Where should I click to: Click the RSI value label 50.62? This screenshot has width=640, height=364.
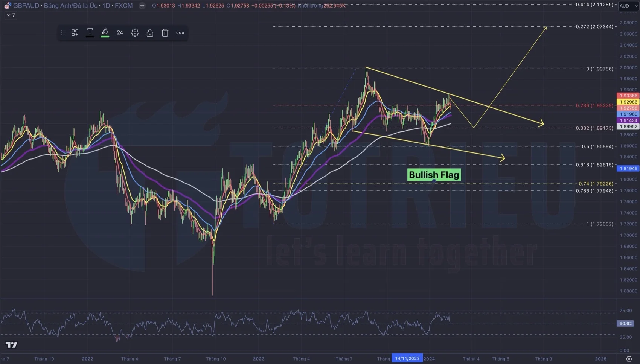click(626, 323)
